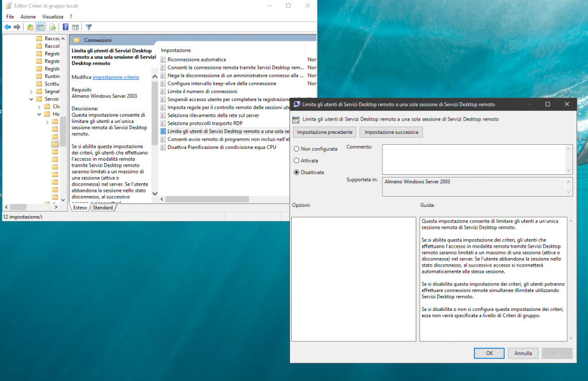588x381 pixels.
Task: Select the 'Non configurata' radio button
Action: (296, 149)
